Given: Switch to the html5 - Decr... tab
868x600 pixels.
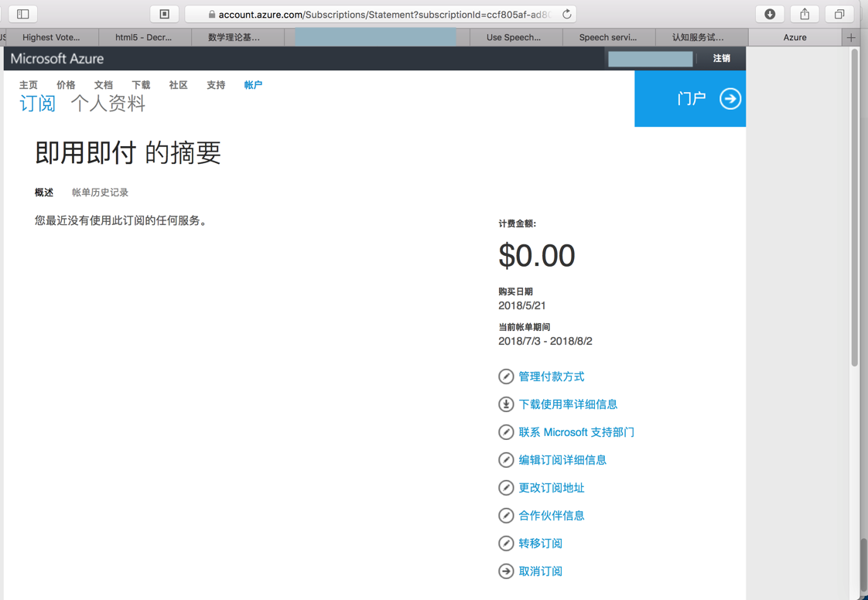Looking at the screenshot, I should (x=144, y=37).
